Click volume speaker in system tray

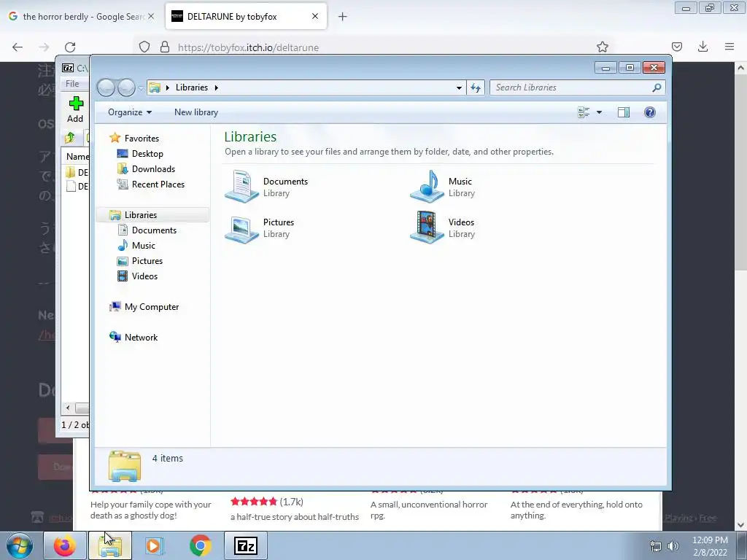[x=673, y=546]
